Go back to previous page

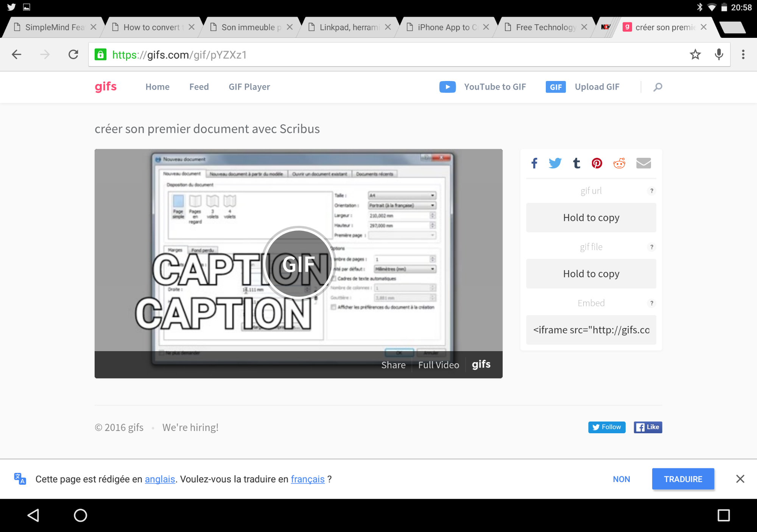(x=17, y=54)
